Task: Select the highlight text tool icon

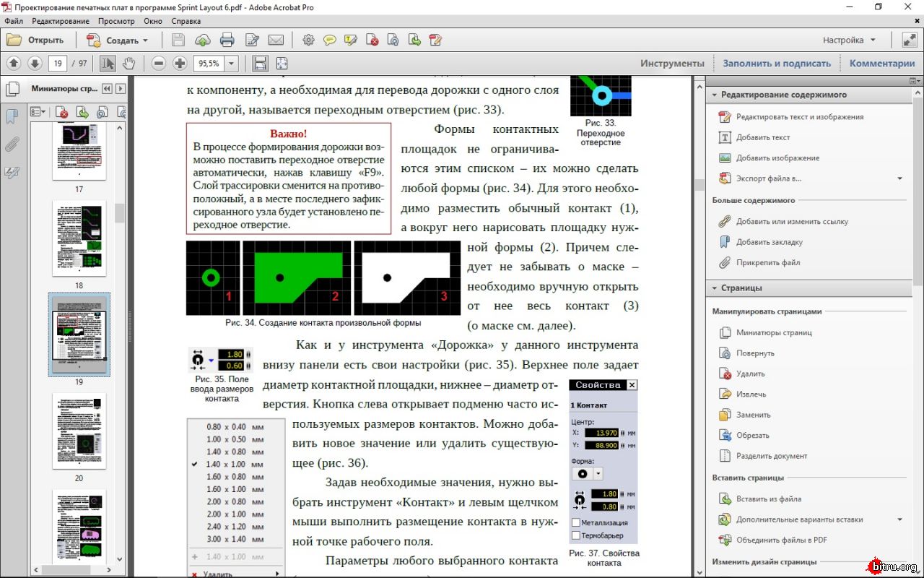Action: [351, 40]
